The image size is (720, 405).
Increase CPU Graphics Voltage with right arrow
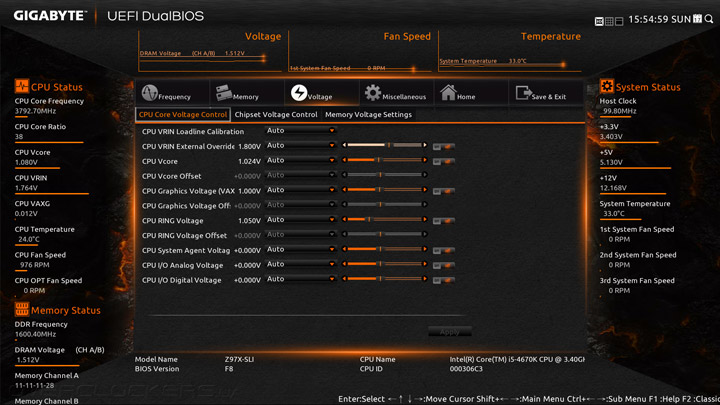coord(425,190)
